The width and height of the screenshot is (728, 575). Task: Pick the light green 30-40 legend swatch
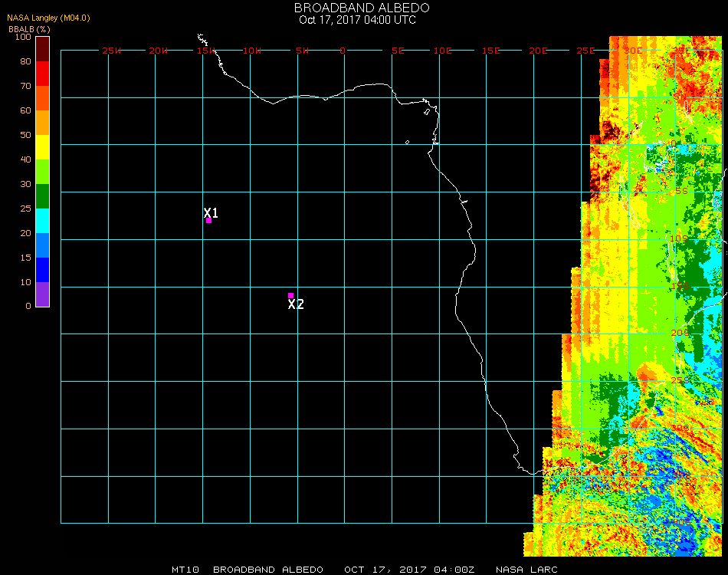tap(43, 172)
